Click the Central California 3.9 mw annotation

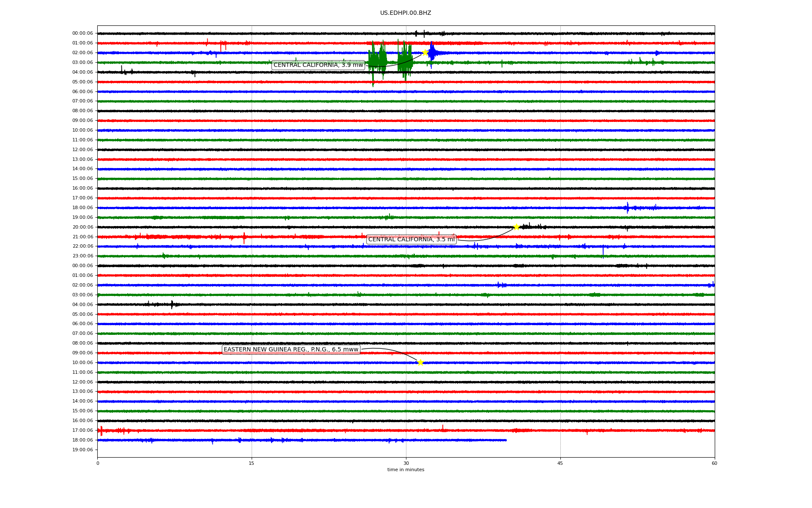click(x=318, y=65)
